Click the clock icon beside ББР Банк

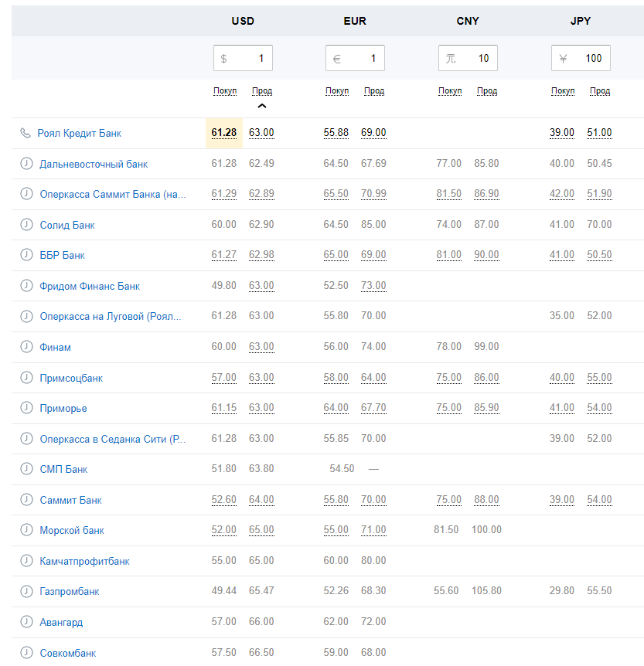coord(26,255)
